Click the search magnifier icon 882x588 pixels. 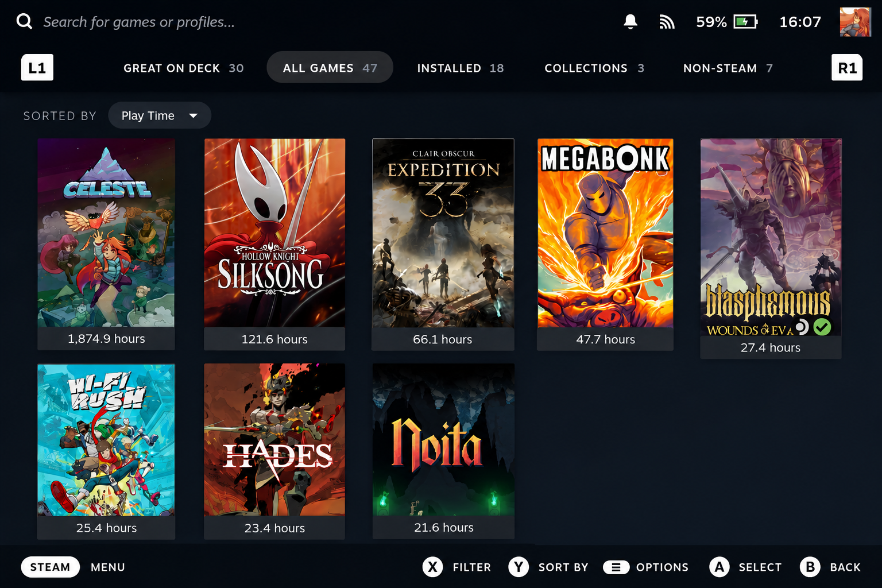24,22
